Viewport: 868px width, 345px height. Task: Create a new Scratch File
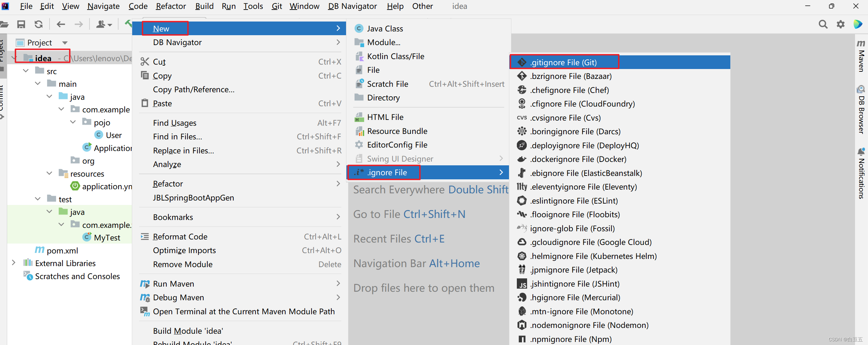click(x=428, y=84)
